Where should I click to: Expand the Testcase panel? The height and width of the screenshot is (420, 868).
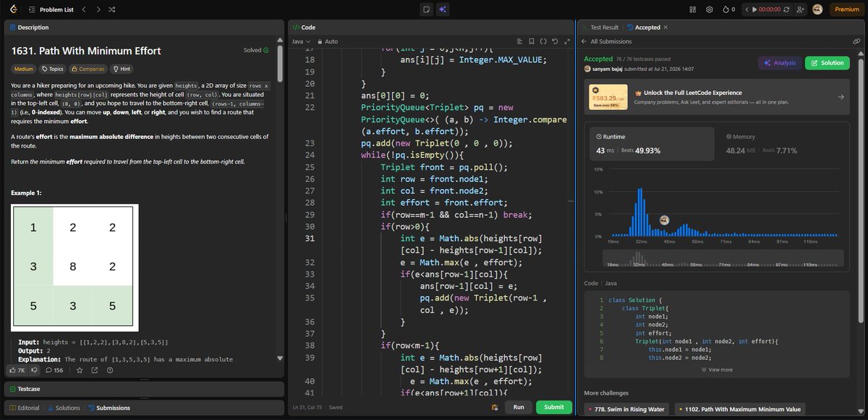(144, 389)
